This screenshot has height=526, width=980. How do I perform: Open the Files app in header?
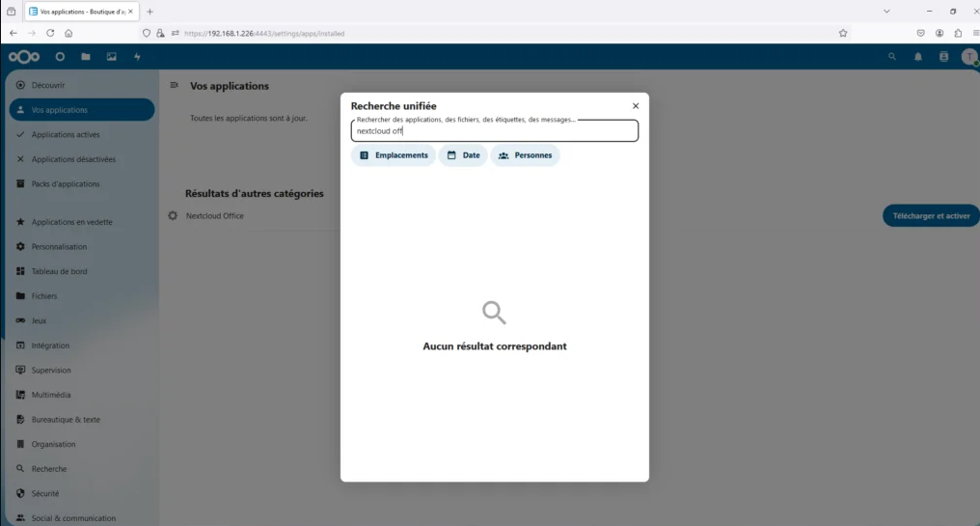(x=86, y=57)
